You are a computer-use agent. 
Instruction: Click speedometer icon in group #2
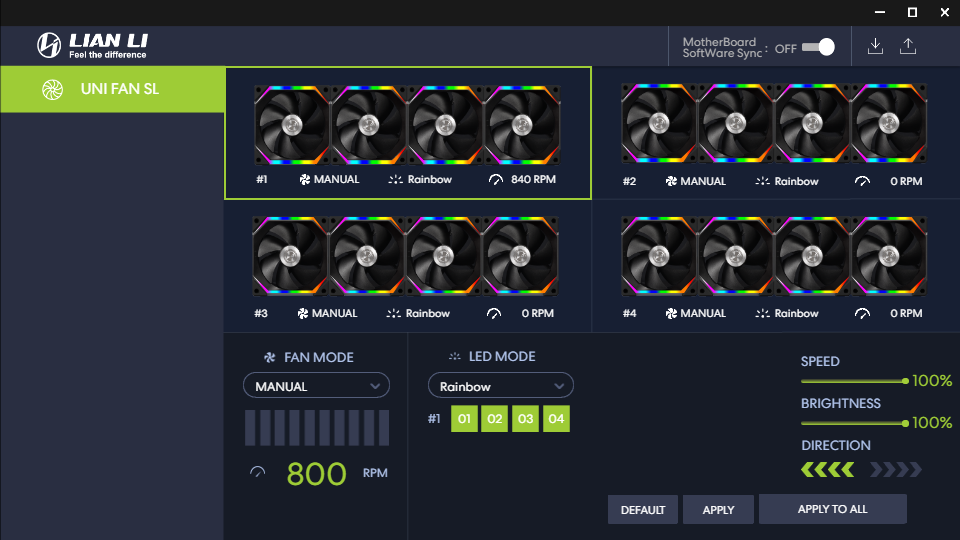tap(862, 181)
